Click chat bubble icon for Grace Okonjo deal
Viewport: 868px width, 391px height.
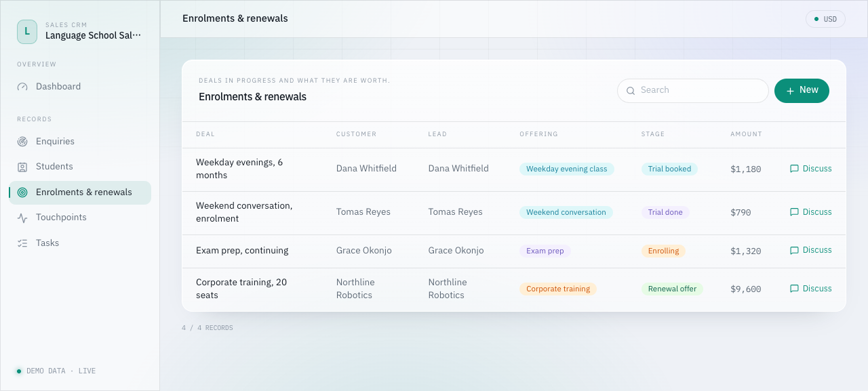pos(794,251)
